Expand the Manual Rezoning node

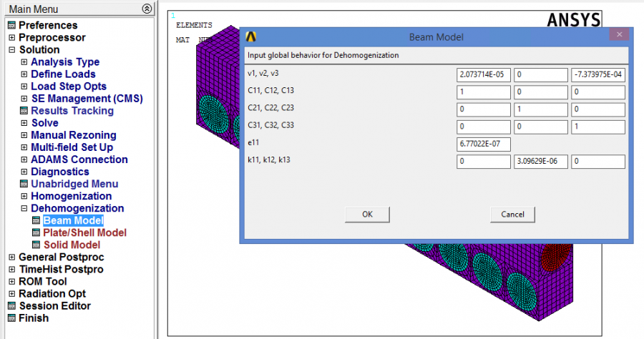[x=24, y=135]
